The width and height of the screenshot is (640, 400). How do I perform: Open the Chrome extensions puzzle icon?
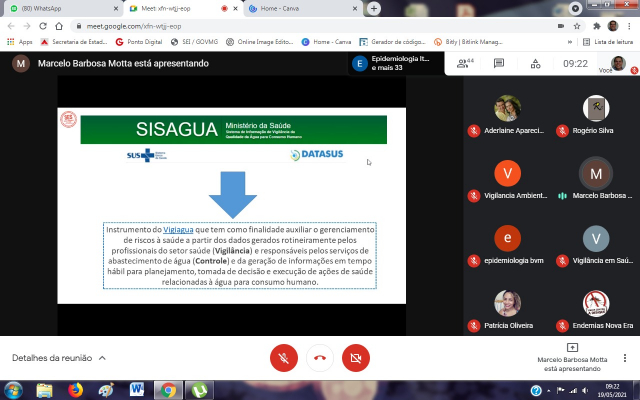(x=597, y=26)
